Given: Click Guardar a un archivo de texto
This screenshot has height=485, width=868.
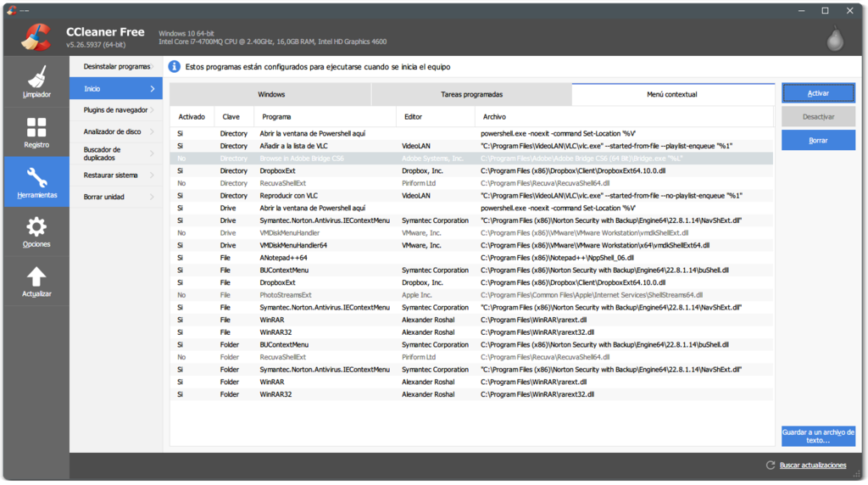Looking at the screenshot, I should [x=818, y=436].
